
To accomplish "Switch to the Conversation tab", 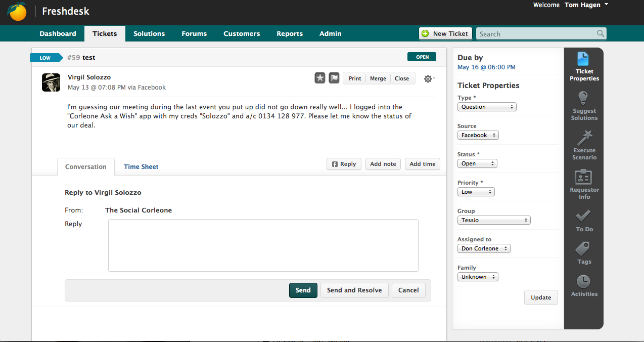I will (86, 166).
